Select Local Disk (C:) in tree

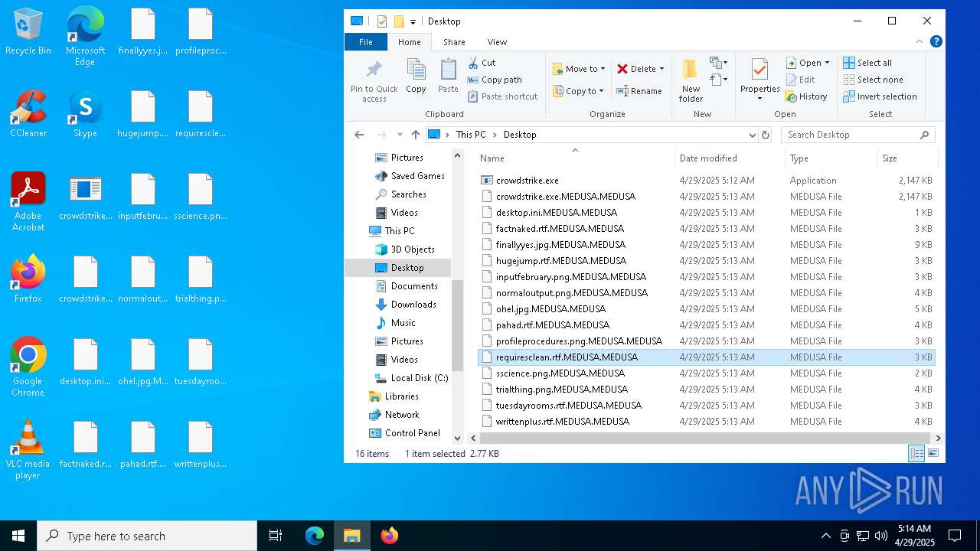click(411, 378)
